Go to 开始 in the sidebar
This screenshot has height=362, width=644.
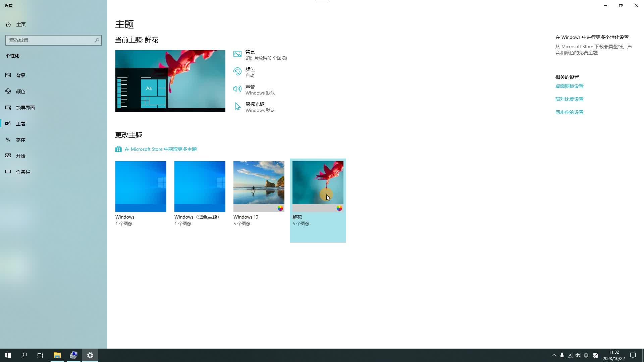pos(54,156)
